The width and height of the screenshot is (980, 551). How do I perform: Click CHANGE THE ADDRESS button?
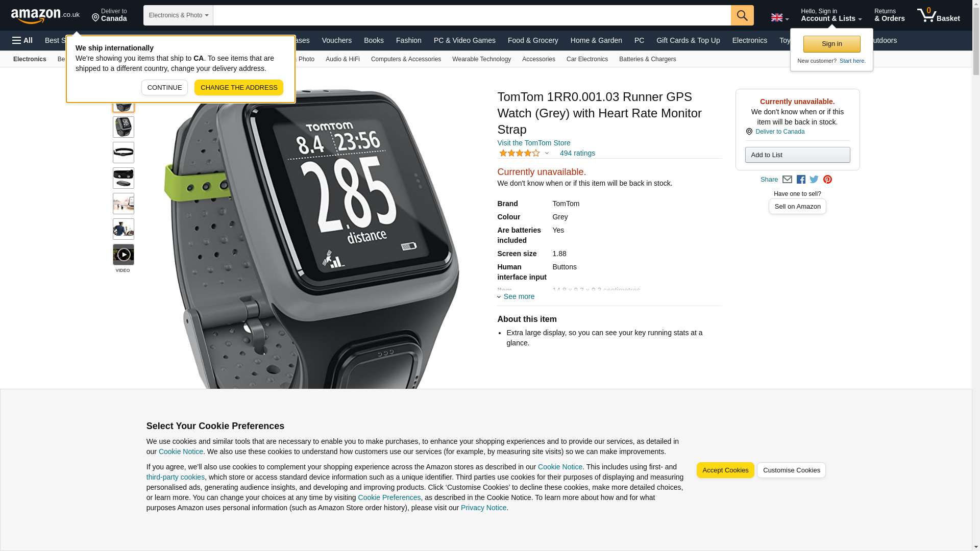(239, 88)
